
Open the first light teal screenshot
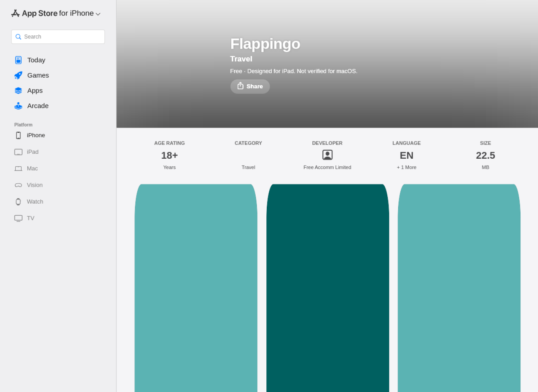tap(196, 288)
